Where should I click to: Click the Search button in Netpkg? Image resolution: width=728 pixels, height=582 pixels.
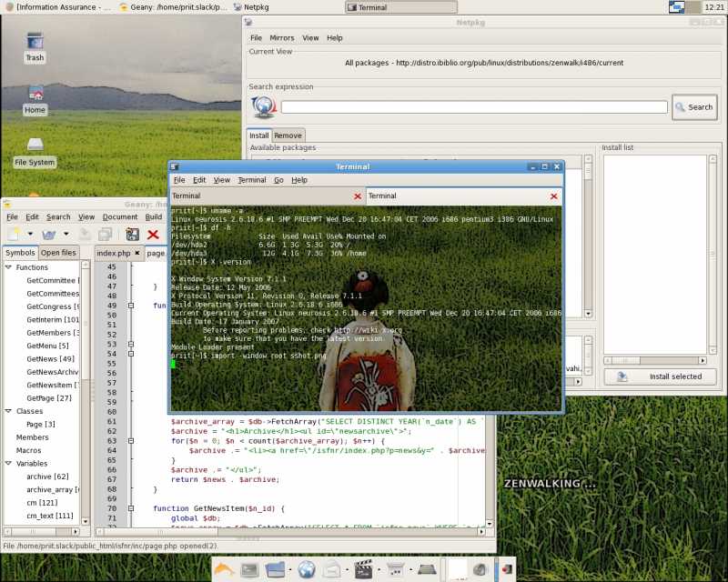point(694,107)
